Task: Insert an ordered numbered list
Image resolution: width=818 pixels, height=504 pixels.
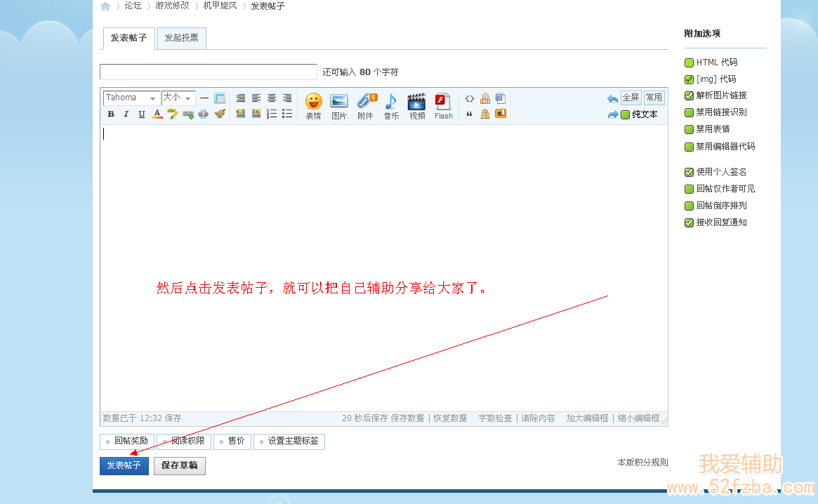Action: pyautogui.click(x=272, y=114)
